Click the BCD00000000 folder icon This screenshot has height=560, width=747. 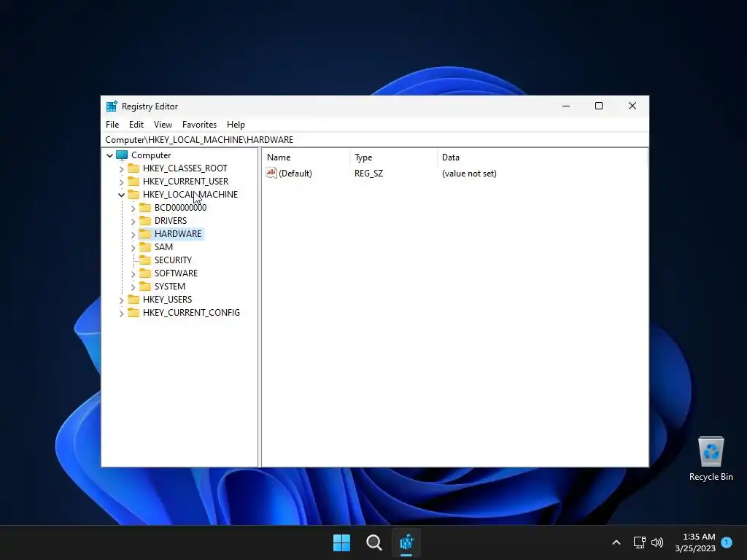(x=145, y=207)
